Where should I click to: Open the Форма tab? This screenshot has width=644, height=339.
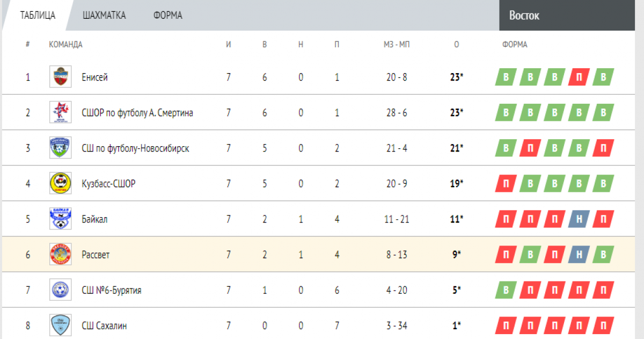pyautogui.click(x=167, y=16)
